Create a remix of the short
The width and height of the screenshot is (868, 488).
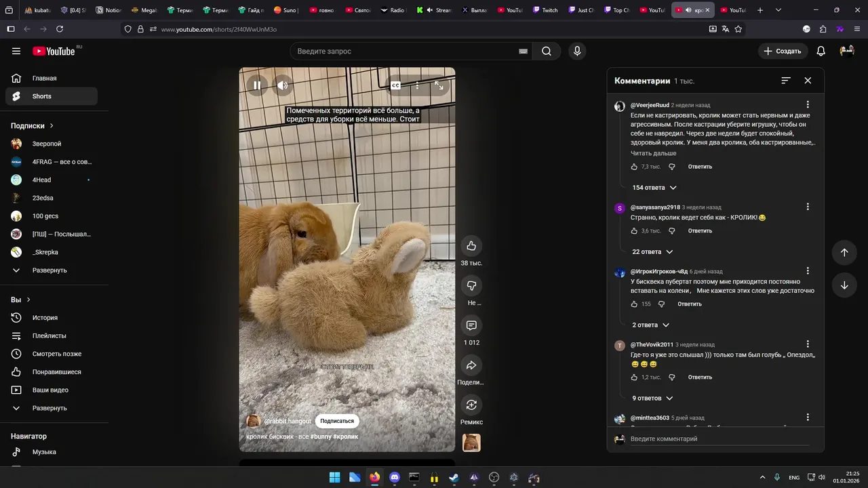[x=471, y=405]
